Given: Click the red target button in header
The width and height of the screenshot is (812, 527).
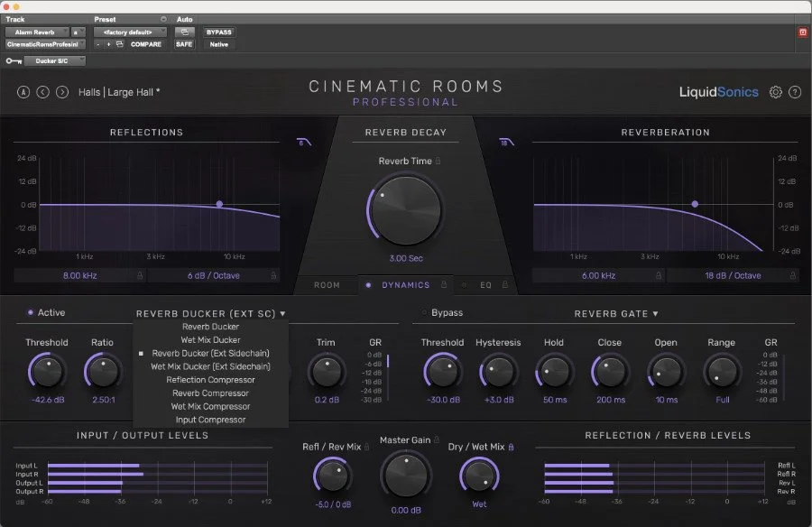Looking at the screenshot, I should click(x=803, y=32).
